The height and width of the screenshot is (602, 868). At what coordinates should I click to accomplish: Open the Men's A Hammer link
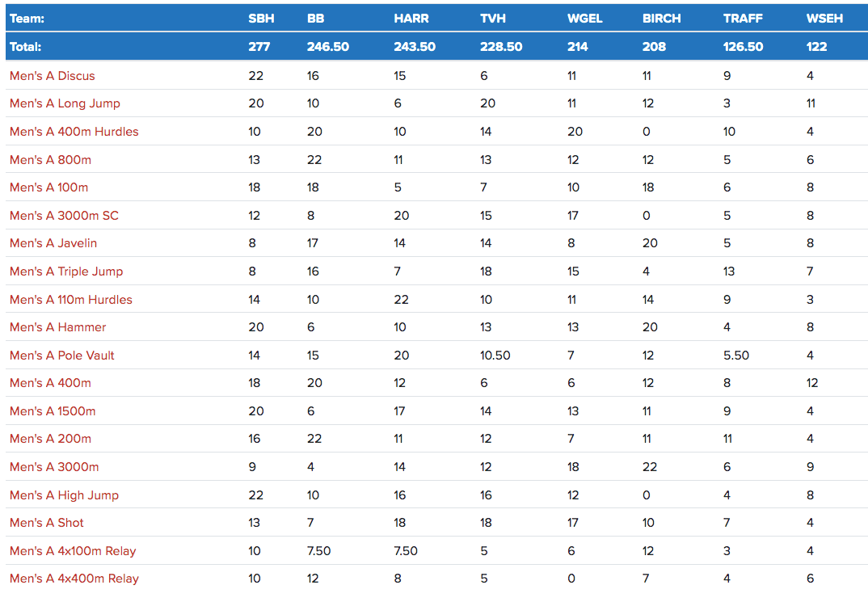[x=57, y=327]
